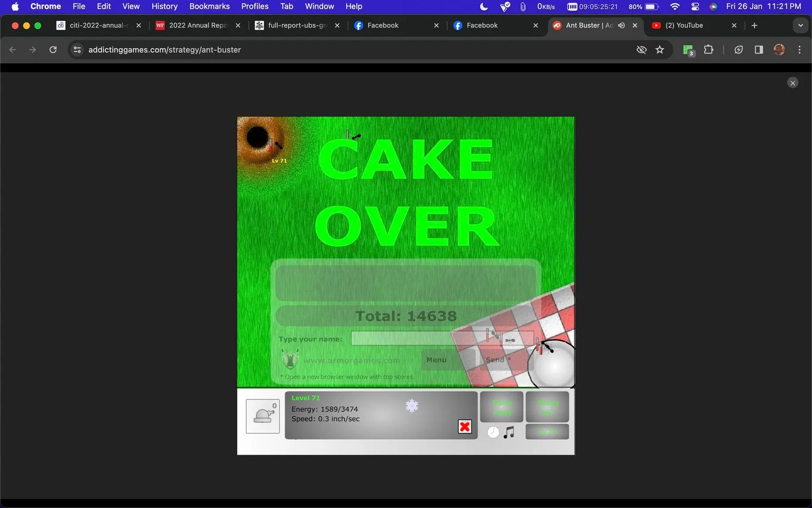Bookmark this page with the star icon
Screen dimensions: 812x508
660,50
